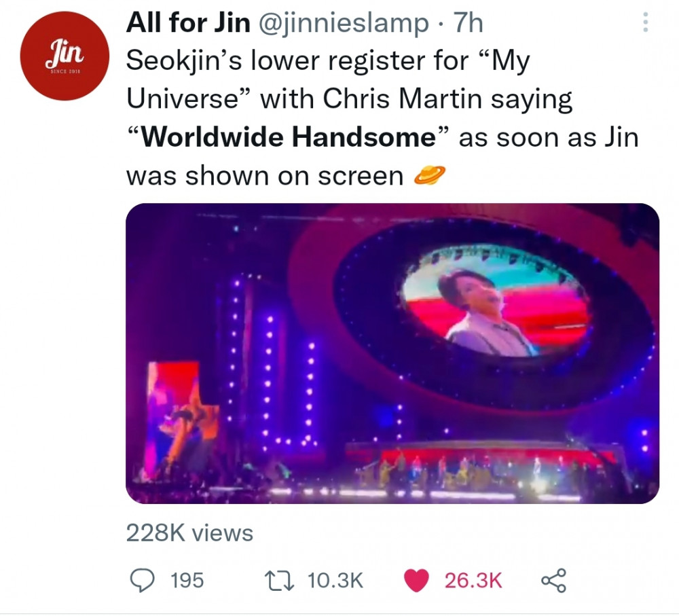
Task: Open the @jinnieslamp handle link
Action: click(344, 22)
